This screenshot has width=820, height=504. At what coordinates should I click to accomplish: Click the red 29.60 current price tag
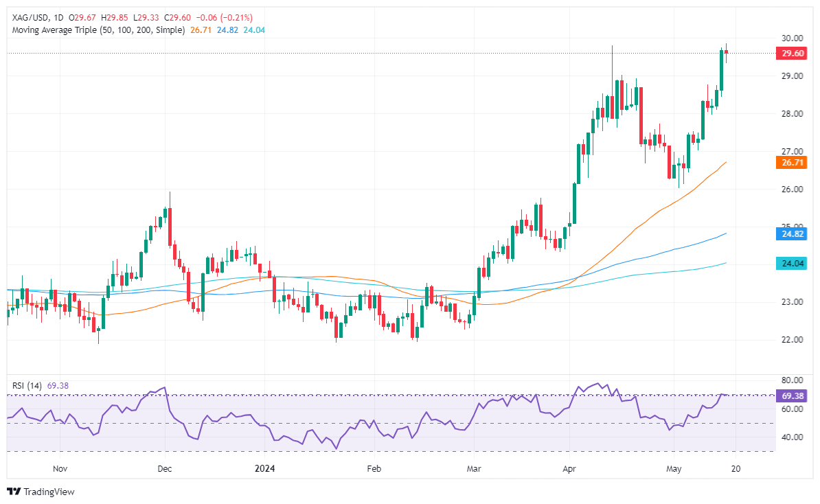(x=794, y=53)
